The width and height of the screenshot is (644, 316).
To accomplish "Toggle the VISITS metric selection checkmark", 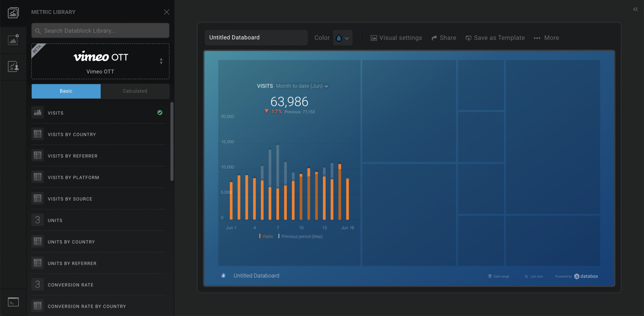I will (160, 112).
